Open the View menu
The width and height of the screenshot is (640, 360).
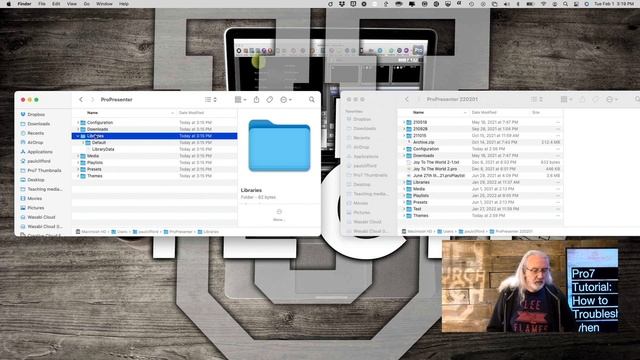tap(71, 4)
